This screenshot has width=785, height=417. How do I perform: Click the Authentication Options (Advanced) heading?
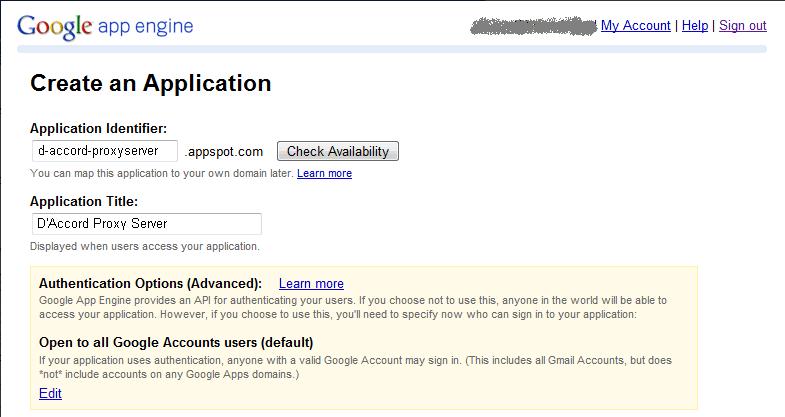150,283
